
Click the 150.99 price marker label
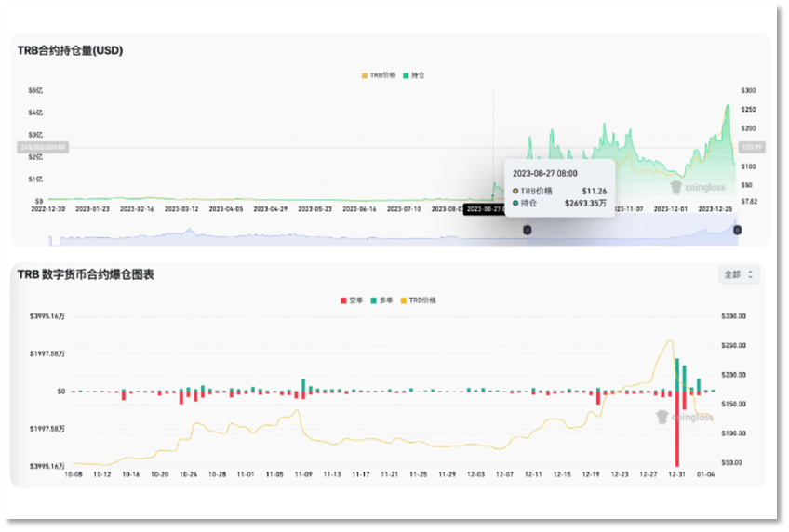[x=752, y=147]
